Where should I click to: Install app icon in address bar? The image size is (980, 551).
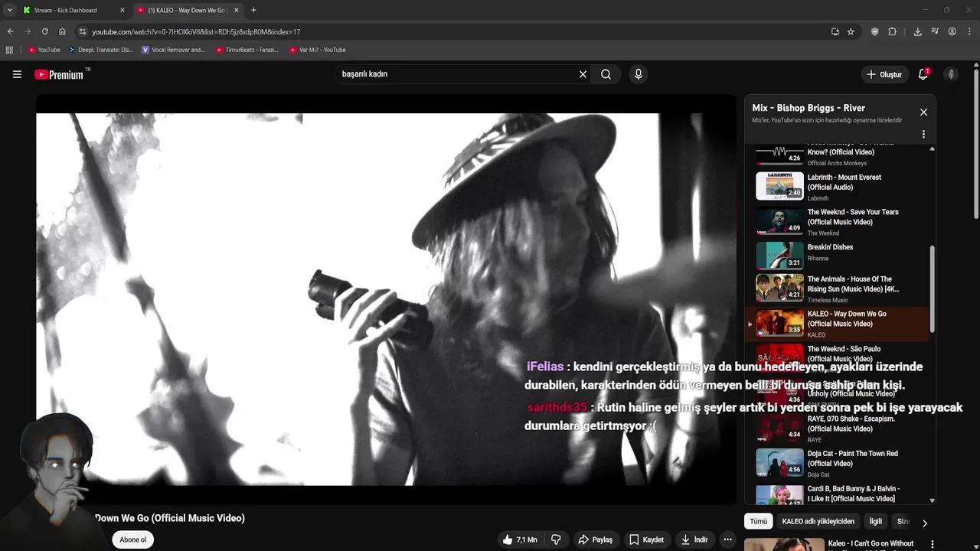[x=835, y=31]
